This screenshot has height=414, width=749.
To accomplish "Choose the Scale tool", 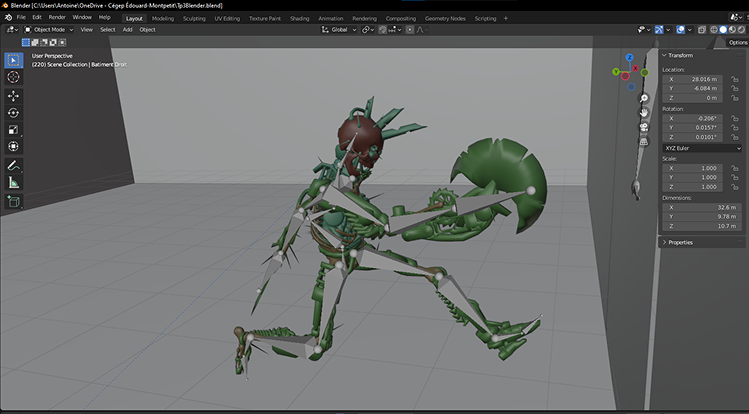I will (x=13, y=130).
